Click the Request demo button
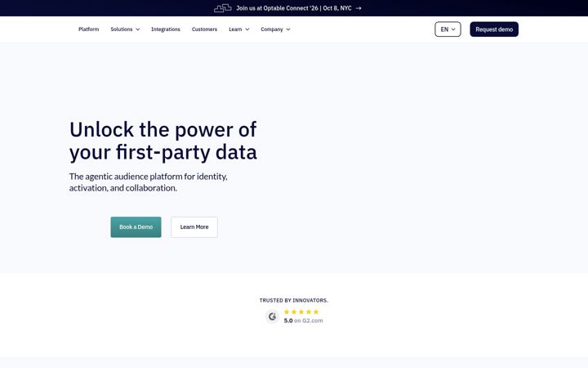 tap(494, 29)
